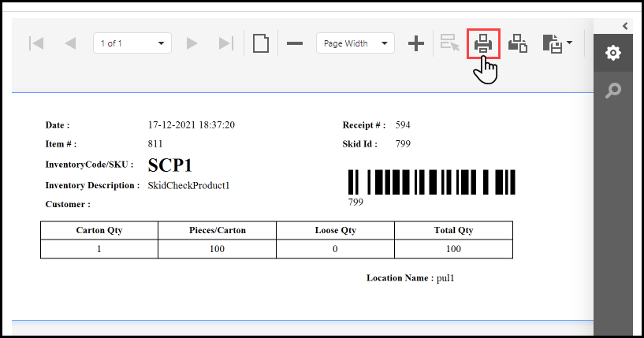Open the search magnifier tab
644x338 pixels.
(612, 91)
